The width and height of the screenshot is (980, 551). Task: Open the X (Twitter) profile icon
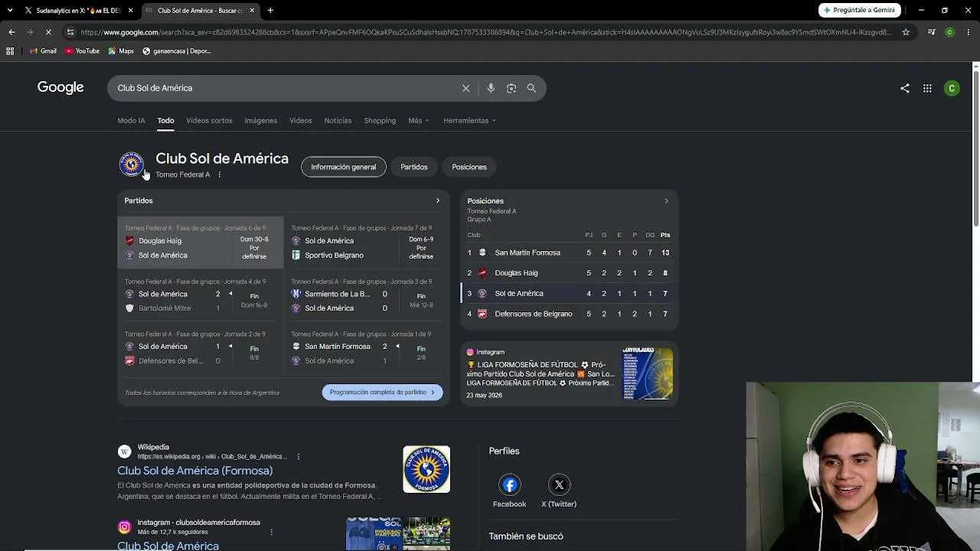click(559, 484)
